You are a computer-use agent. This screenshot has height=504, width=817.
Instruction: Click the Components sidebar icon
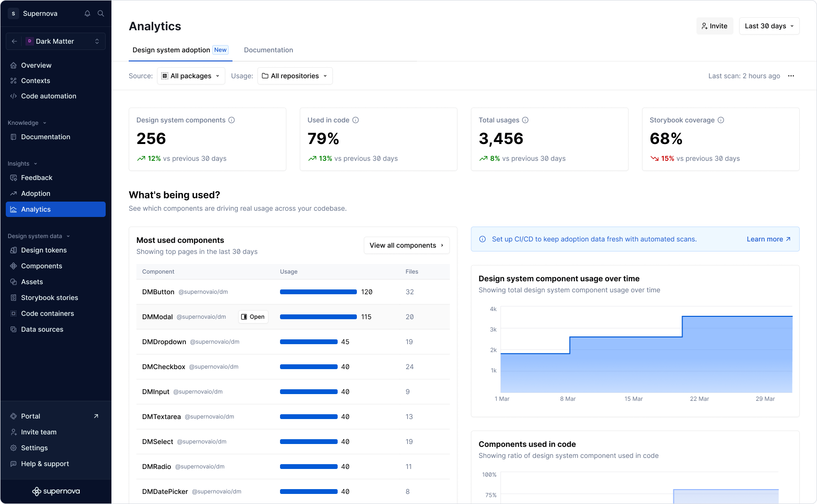point(13,266)
